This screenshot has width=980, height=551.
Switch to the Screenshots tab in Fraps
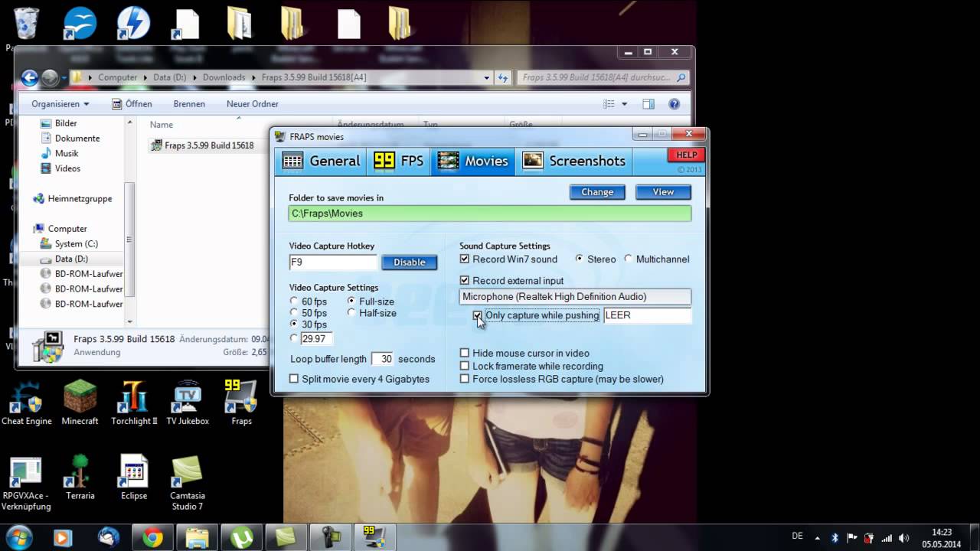(574, 161)
